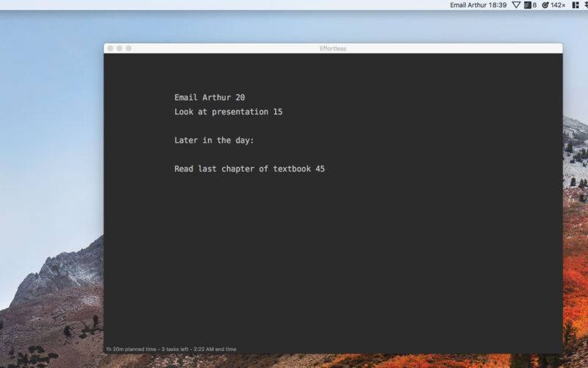Click the Later in the day: heading line

pos(214,141)
